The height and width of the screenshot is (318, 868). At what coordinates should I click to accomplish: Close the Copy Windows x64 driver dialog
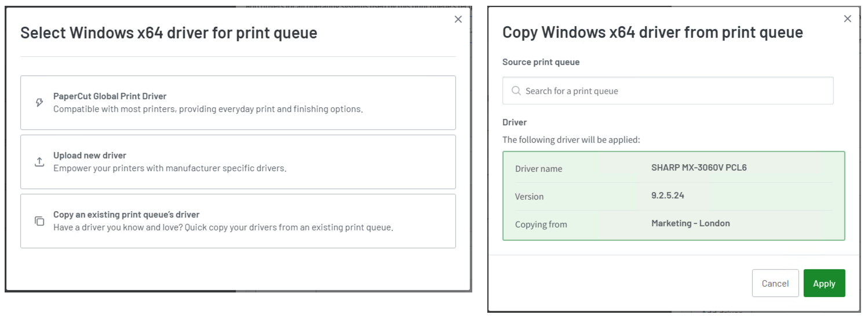(848, 19)
